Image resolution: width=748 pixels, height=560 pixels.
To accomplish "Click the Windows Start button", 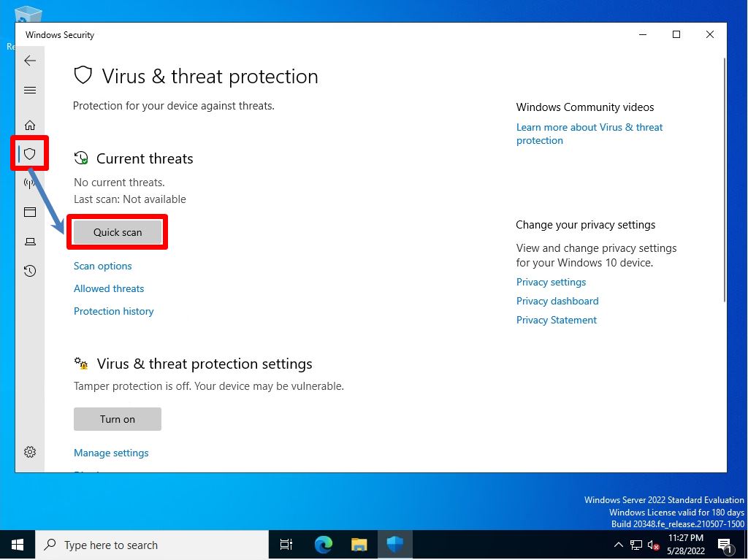I will (x=18, y=545).
